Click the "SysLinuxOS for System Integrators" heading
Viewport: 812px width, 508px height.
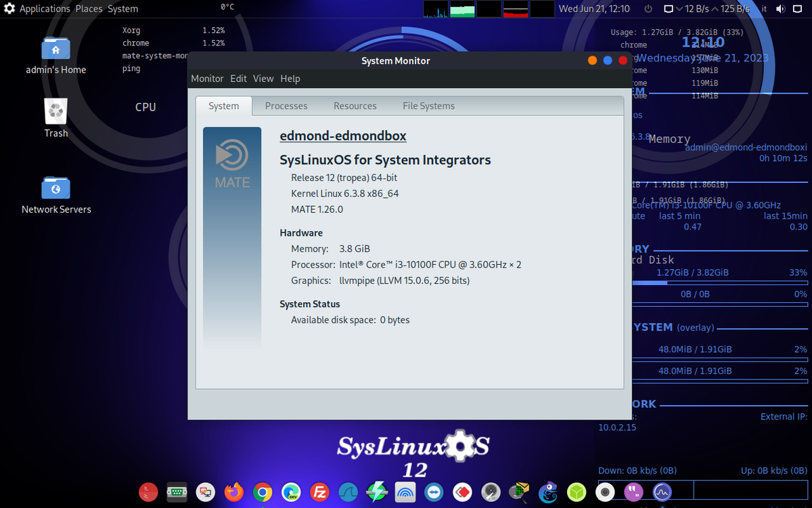tap(385, 160)
